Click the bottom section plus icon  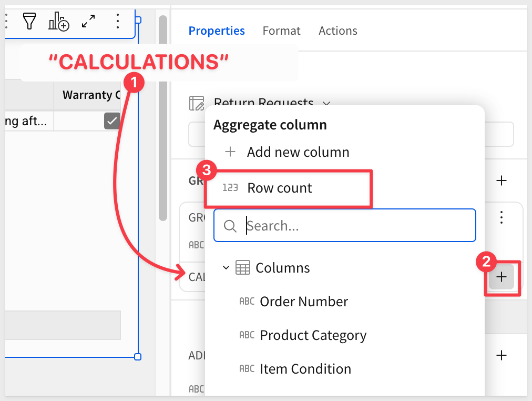click(502, 355)
